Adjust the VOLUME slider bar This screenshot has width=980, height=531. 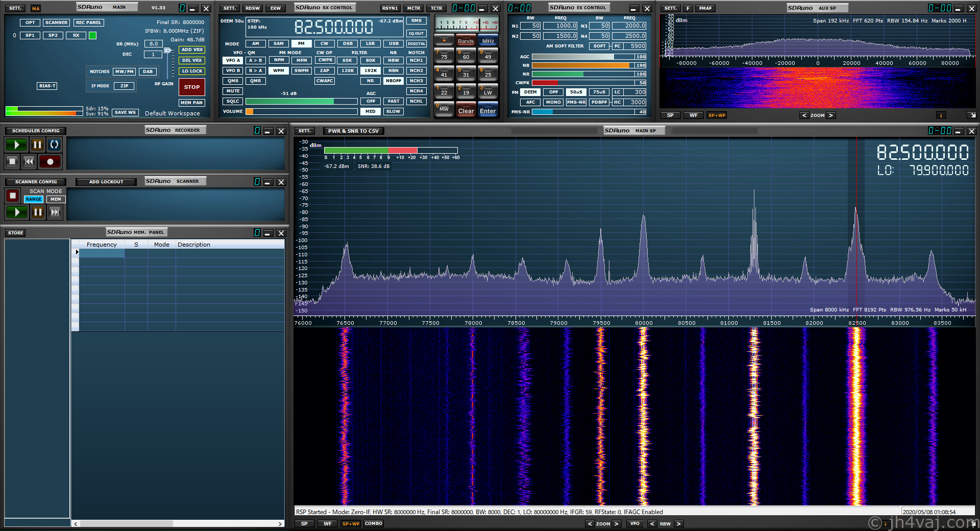pyautogui.click(x=301, y=111)
